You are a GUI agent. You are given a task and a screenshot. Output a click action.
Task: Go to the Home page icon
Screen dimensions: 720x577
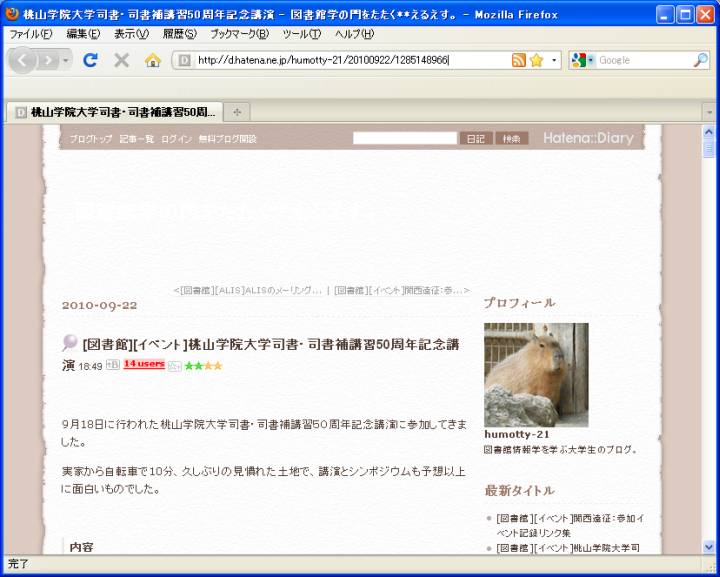(152, 60)
